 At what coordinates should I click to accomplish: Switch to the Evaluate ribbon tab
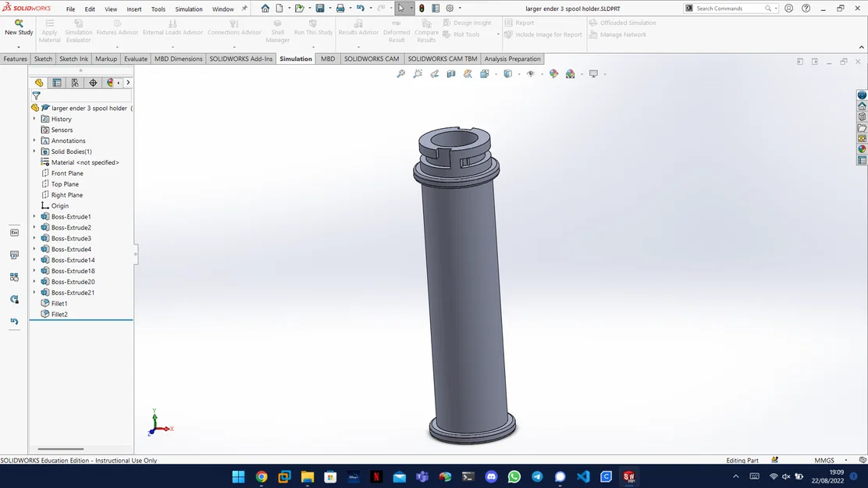(x=135, y=59)
